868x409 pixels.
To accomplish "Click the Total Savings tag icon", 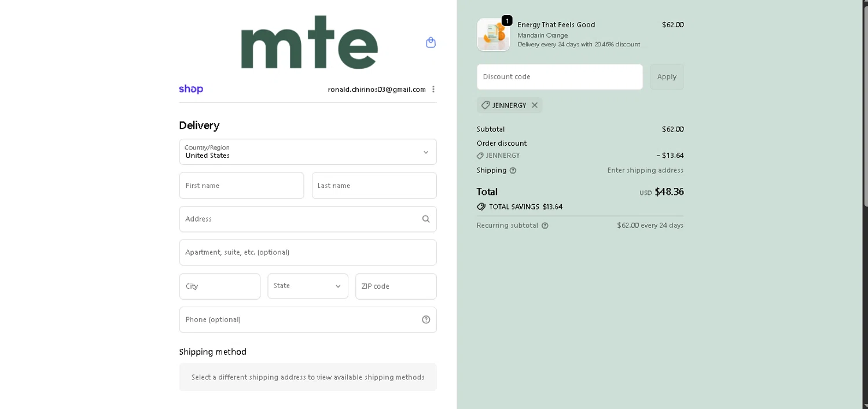I will (481, 207).
